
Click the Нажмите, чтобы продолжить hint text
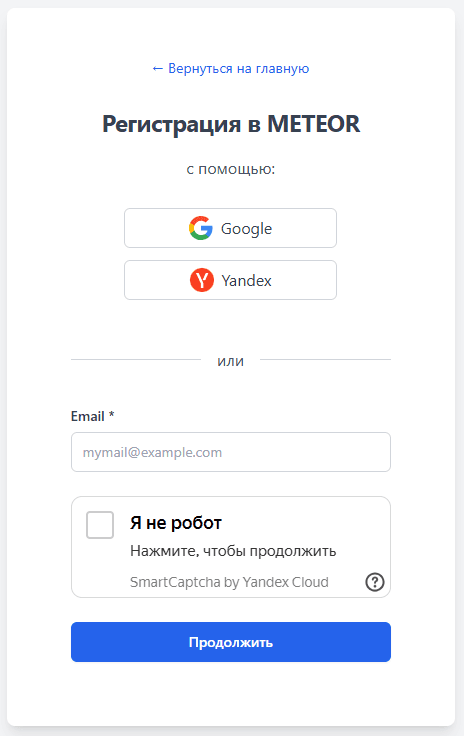click(233, 551)
